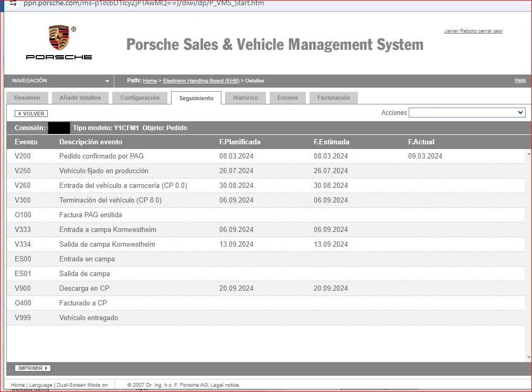Viewport: 532px width, 392px height.
Task: Select event code V300
Action: (23, 200)
